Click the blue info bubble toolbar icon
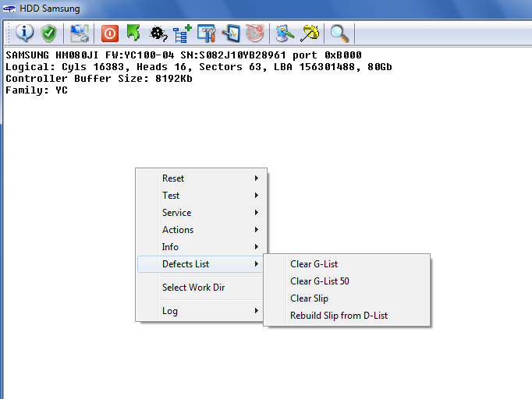Image resolution: width=532 pixels, height=399 pixels. tap(24, 34)
